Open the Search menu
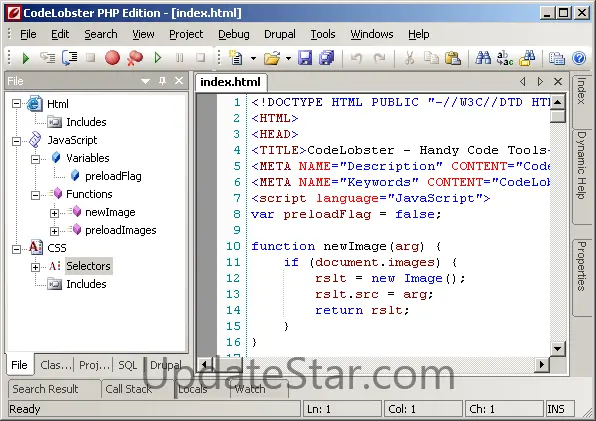 (x=101, y=34)
